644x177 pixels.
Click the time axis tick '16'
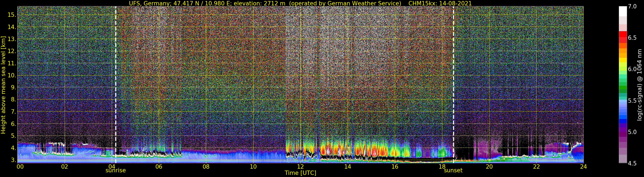395,167
